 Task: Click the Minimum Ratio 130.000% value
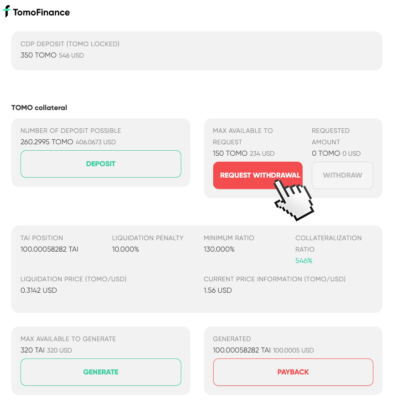[219, 249]
